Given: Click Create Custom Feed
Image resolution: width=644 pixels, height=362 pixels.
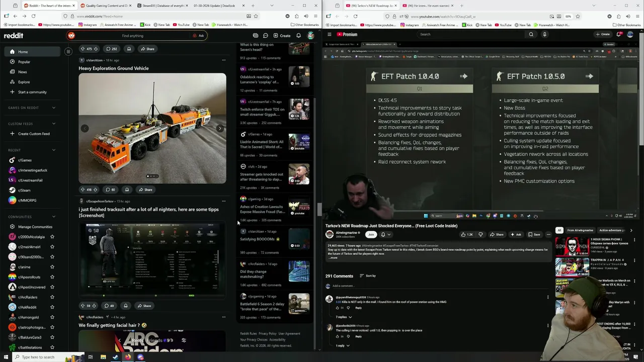Looking at the screenshot, I should point(31,134).
